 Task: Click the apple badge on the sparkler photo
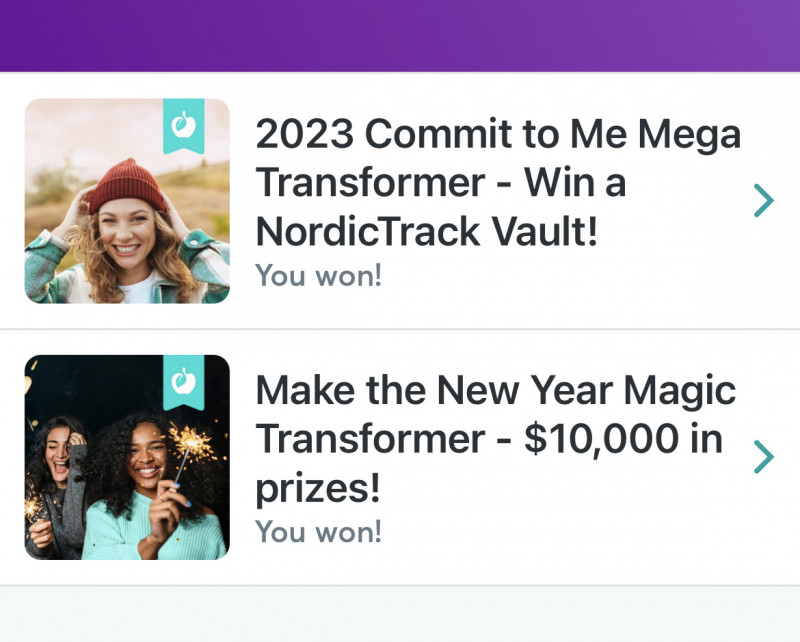click(184, 381)
